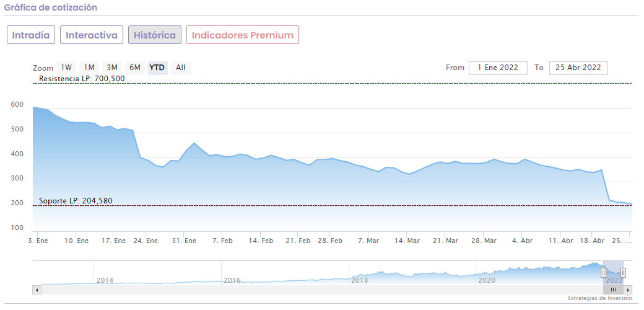Open the Estrategias de Inversión credit link
Image resolution: width=644 pixels, height=310 pixels.
point(599,298)
